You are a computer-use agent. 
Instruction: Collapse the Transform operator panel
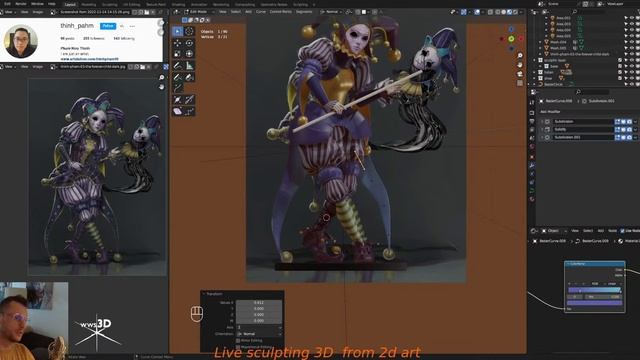204,294
